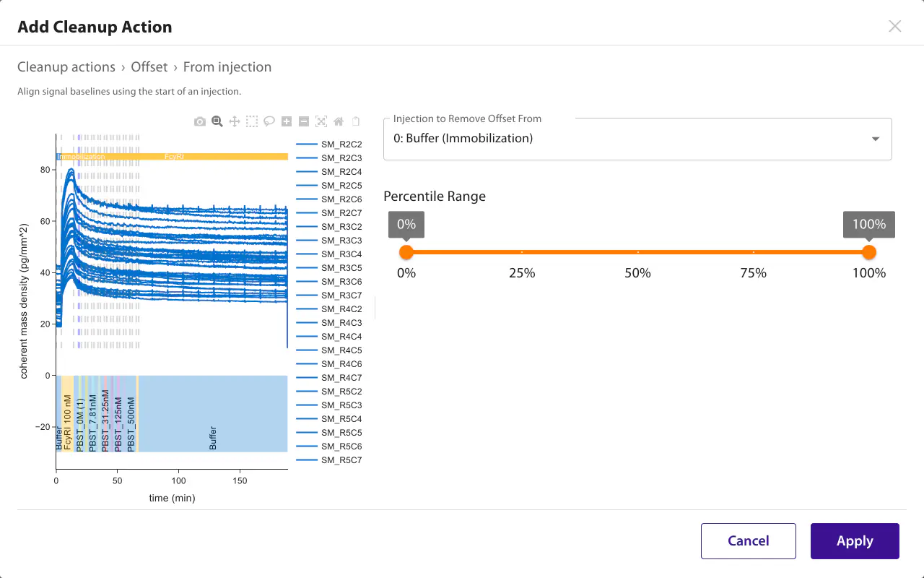Activate the Box Select tool
The image size is (924, 578).
pyautogui.click(x=252, y=122)
